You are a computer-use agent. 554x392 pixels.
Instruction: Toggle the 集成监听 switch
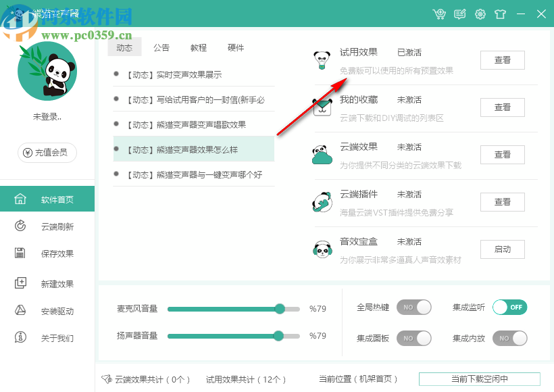pos(510,307)
